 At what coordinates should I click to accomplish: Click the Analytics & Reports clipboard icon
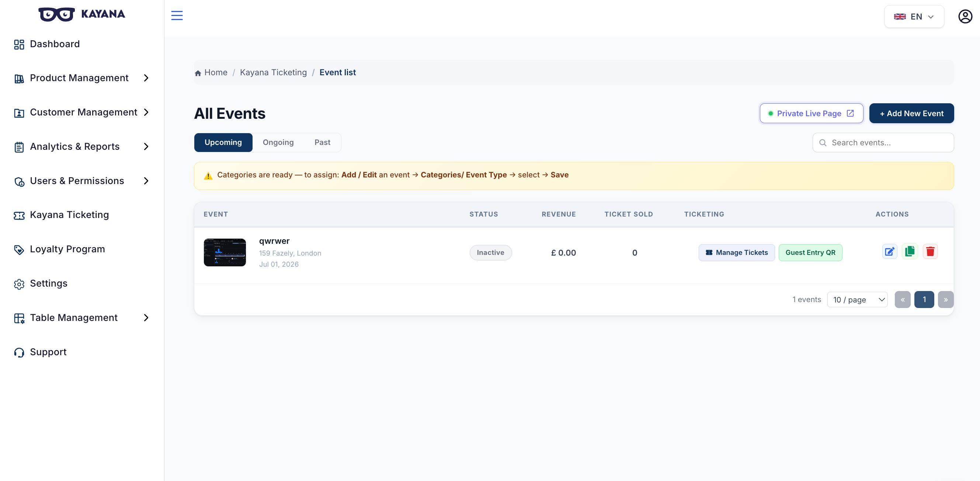pyautogui.click(x=19, y=147)
